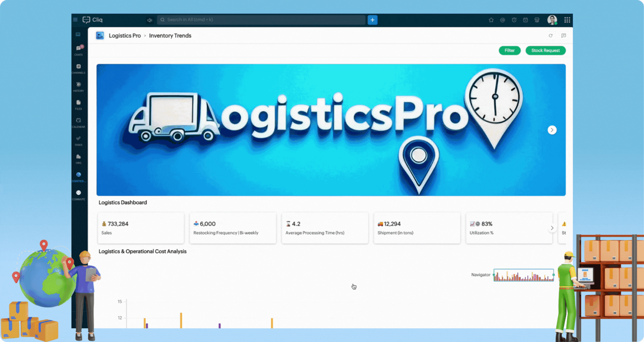Image resolution: width=644 pixels, height=342 pixels.
Task: Click the blue plus button
Action: (372, 20)
